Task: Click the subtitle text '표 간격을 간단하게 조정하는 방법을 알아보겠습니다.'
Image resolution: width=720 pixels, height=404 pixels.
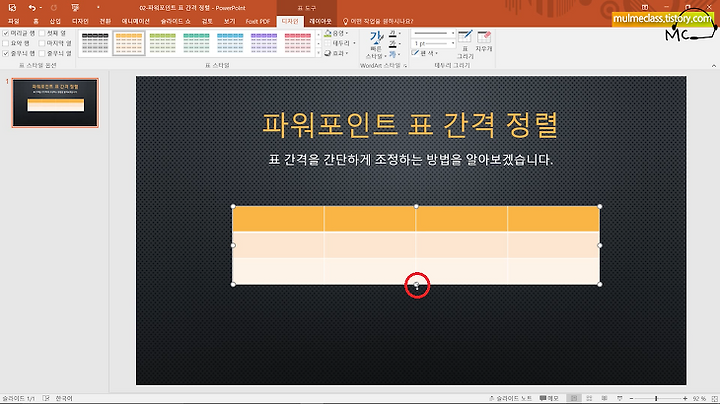Action: pos(411,160)
